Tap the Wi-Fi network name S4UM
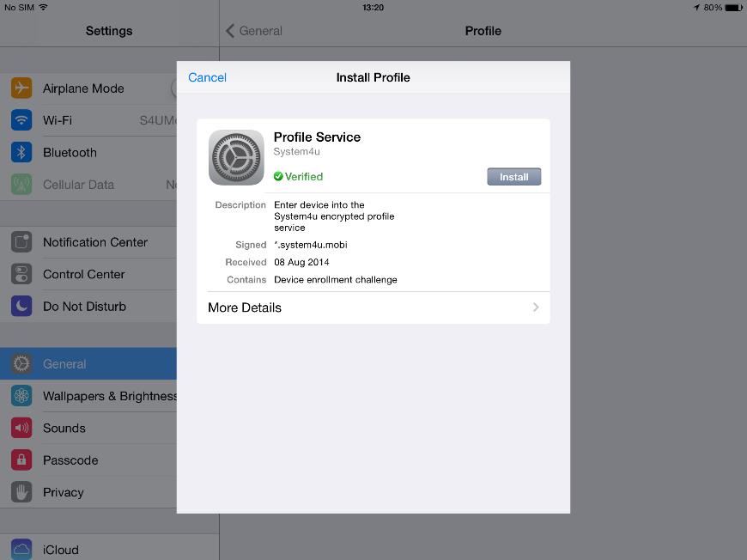747x560 pixels. click(x=158, y=120)
